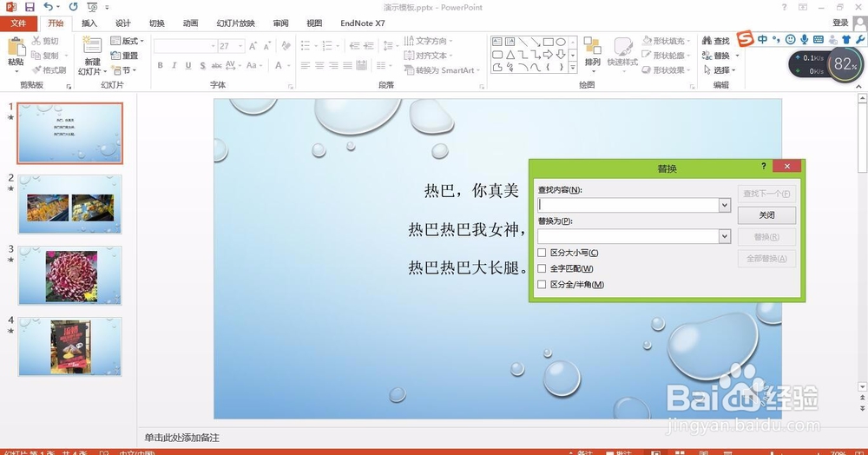
Task: Toggle Bold formatting (B)
Action: click(x=160, y=65)
